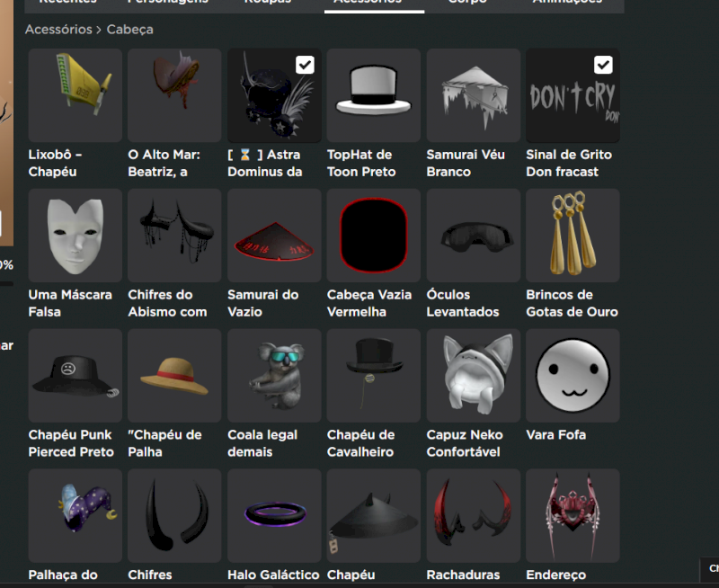Click the Chapéu Punk Pierced Preto name
This screenshot has height=588, width=719.
[71, 443]
